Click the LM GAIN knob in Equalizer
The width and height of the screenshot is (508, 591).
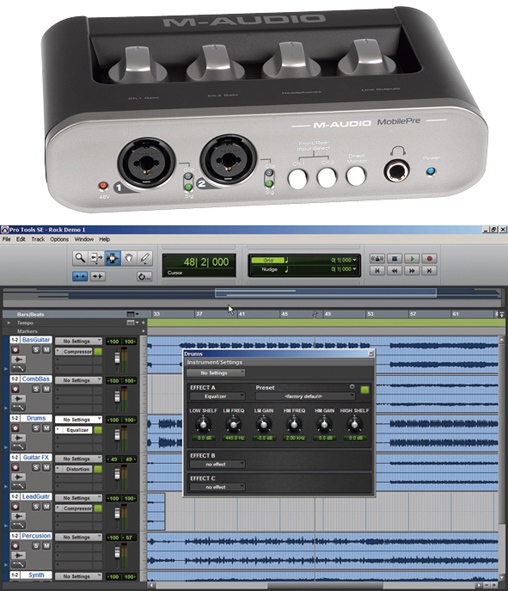point(264,424)
